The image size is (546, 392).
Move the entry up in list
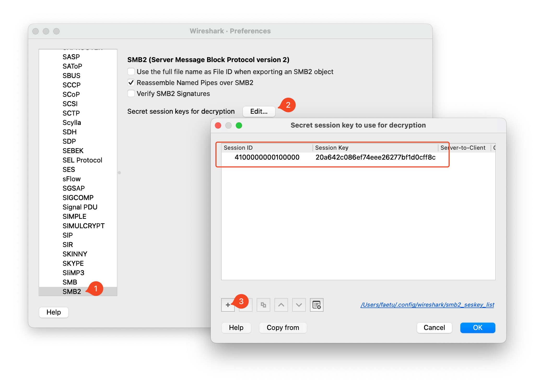pyautogui.click(x=281, y=305)
